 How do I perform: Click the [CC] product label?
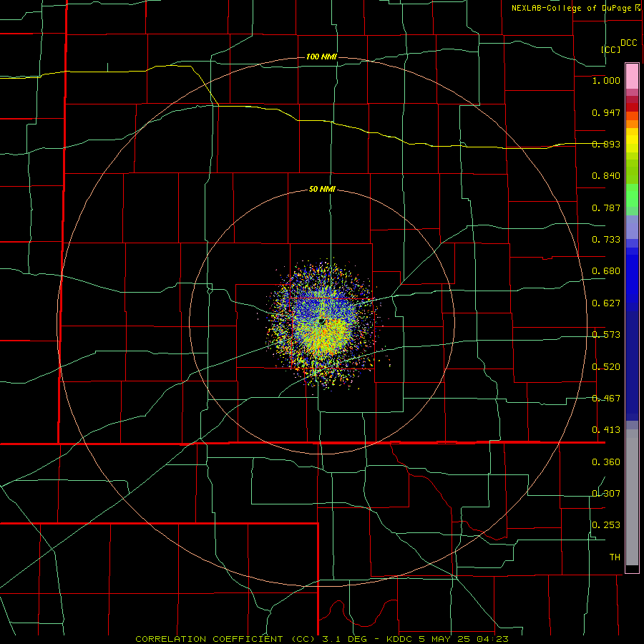pyautogui.click(x=611, y=49)
